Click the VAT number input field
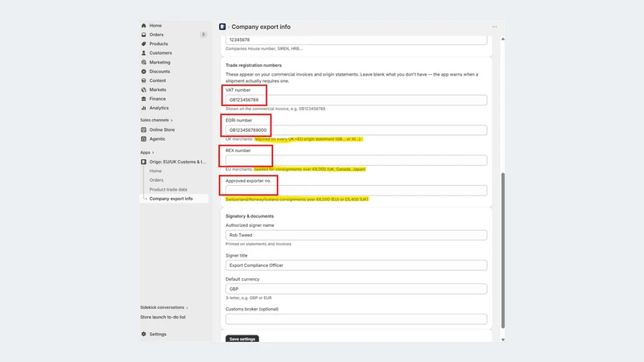Viewport: 644px width, 362px height. 356,100
